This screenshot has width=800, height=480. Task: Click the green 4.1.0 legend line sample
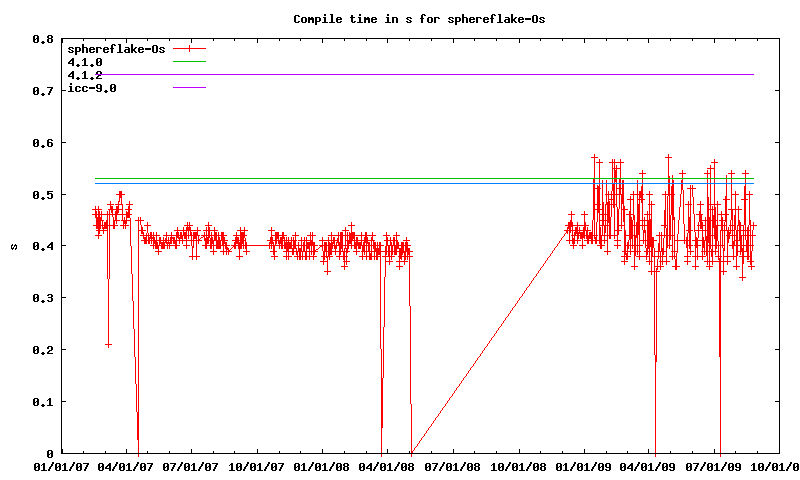tap(189, 62)
